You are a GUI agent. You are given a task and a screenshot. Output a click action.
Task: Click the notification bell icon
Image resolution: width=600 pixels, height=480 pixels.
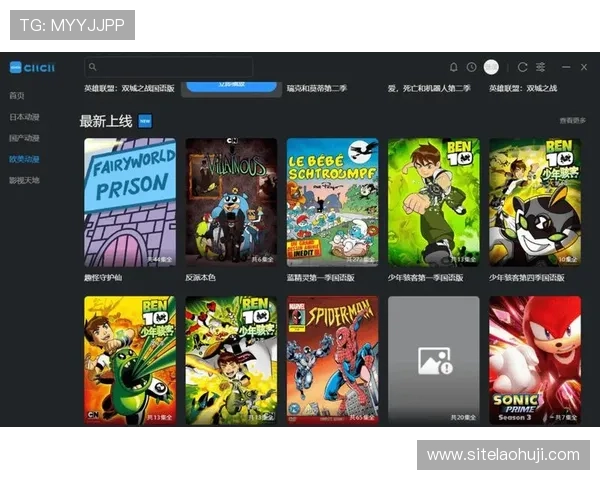[x=453, y=67]
